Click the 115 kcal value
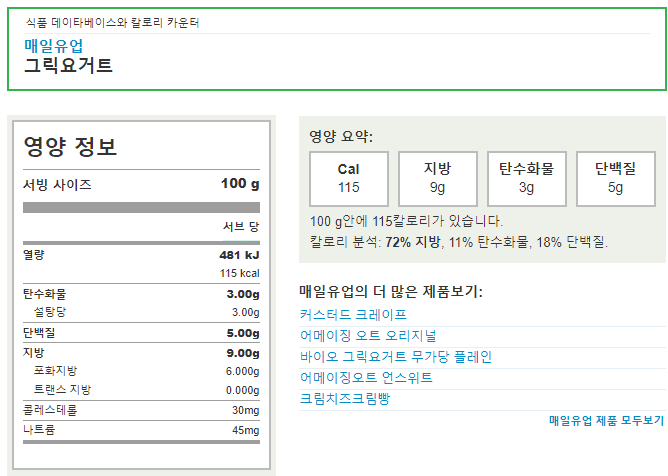The image size is (668, 476). pos(239,273)
